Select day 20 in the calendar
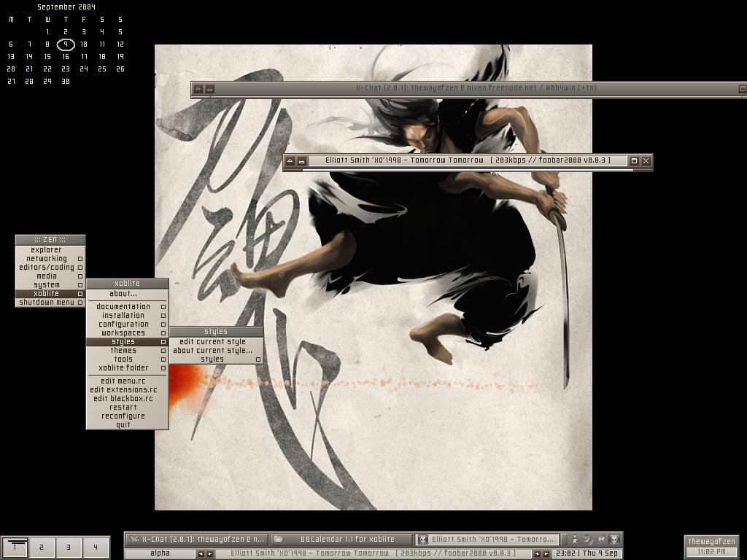 tap(11, 69)
